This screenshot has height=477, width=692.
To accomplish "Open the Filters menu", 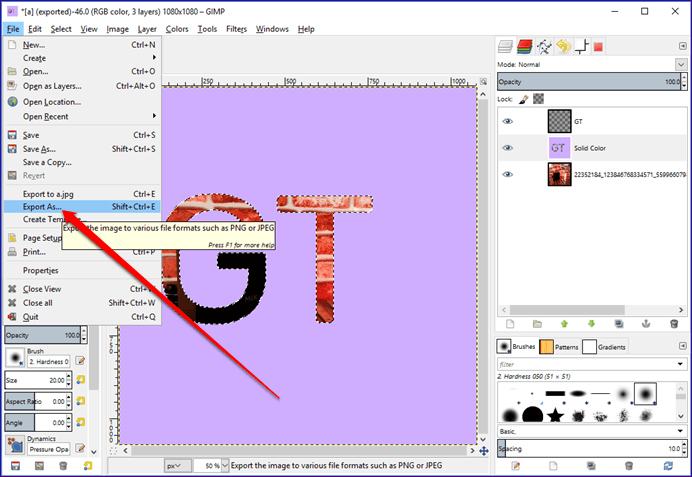I will [x=236, y=29].
